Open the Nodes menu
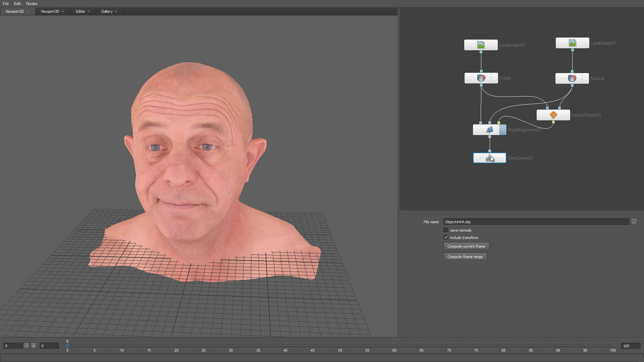 pyautogui.click(x=32, y=3)
